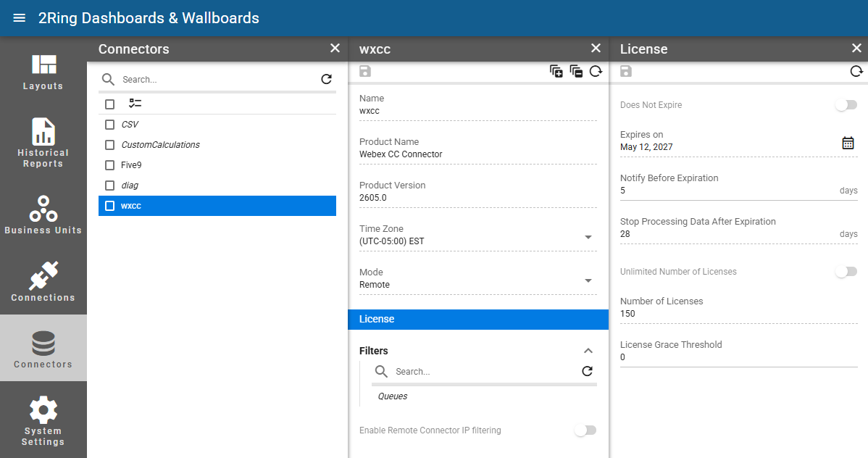868x458 pixels.
Task: Toggle Enable Remote Connector IP filtering
Action: (585, 430)
